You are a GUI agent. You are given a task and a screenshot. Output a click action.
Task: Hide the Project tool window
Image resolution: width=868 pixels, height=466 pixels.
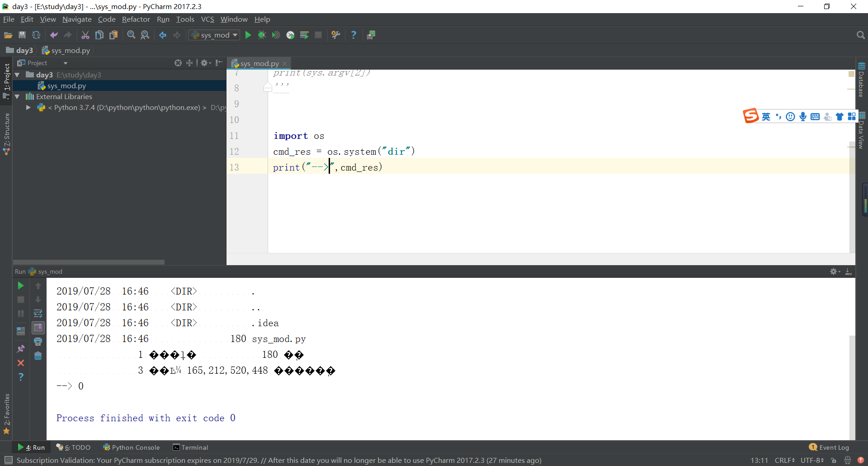coord(219,63)
